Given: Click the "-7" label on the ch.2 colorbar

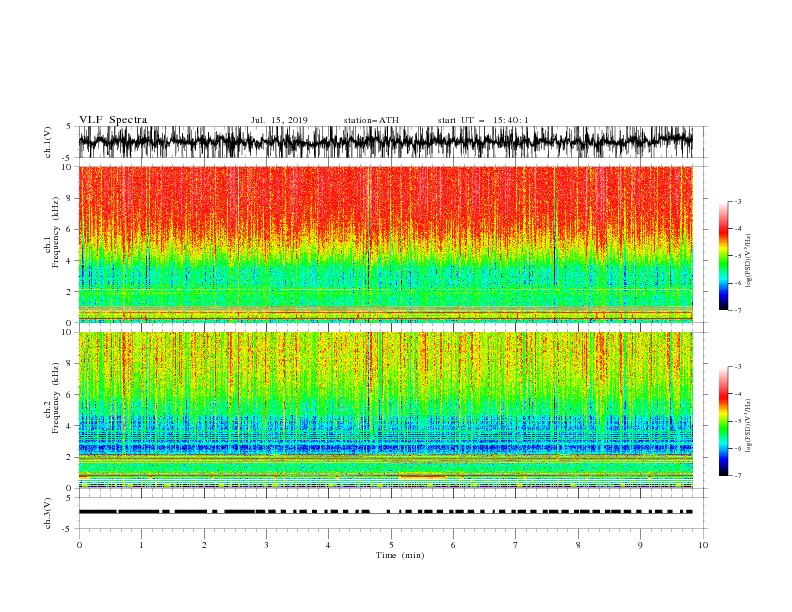Looking at the screenshot, I should point(737,476).
